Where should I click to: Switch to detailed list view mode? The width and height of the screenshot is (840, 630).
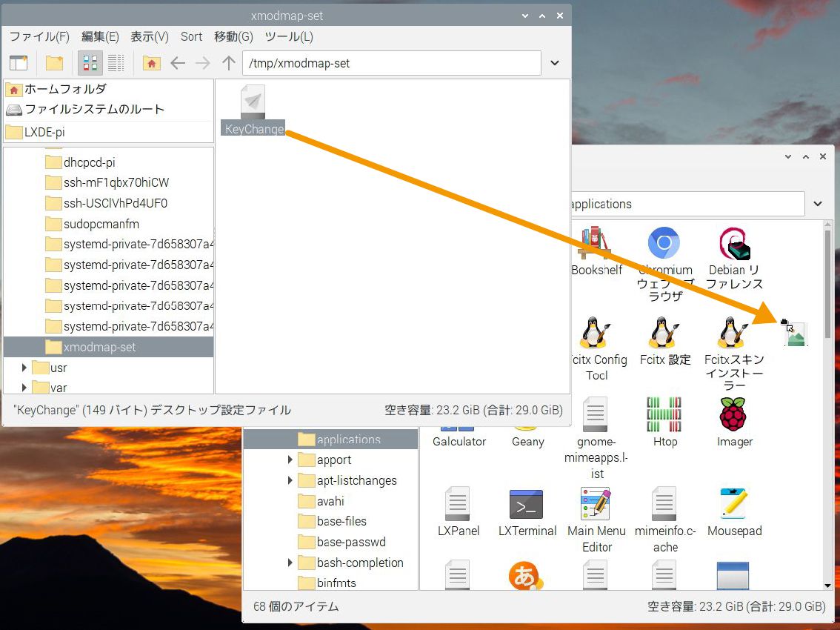coord(116,63)
